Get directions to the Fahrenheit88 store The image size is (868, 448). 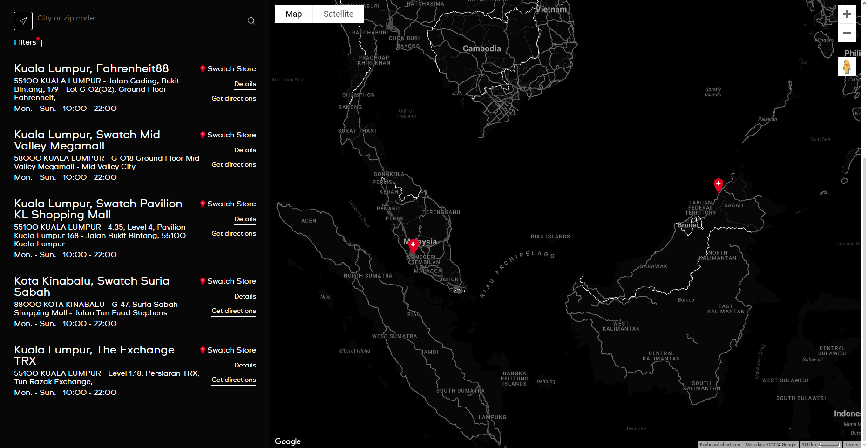click(x=234, y=99)
